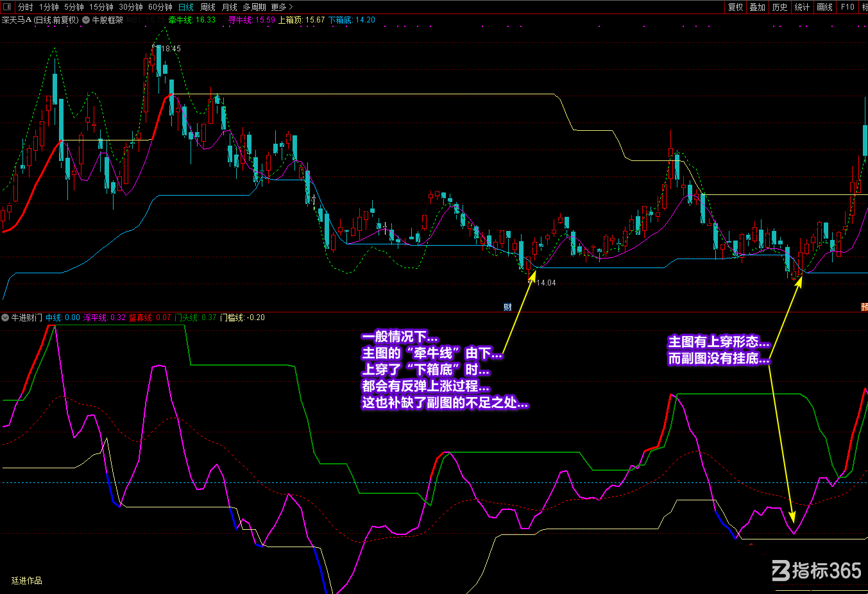This screenshot has width=868, height=594.
Task: Open the 历史 history button
Action: (x=780, y=7)
